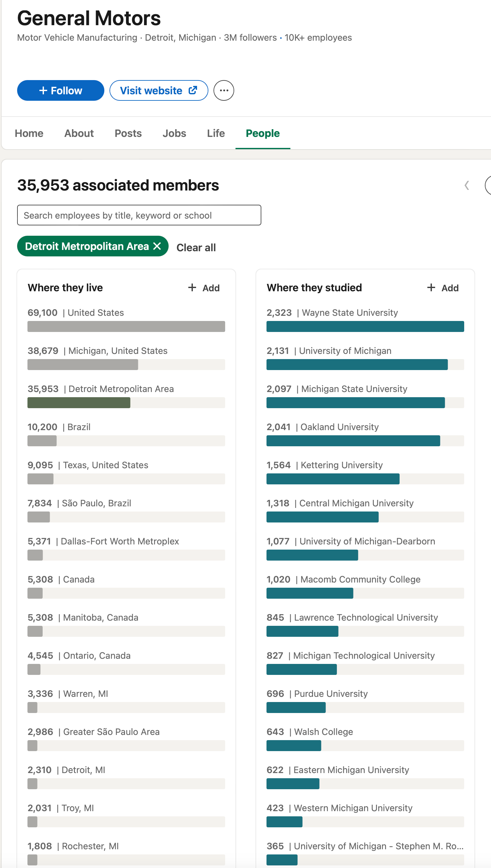Filter by Brazil location

126,434
